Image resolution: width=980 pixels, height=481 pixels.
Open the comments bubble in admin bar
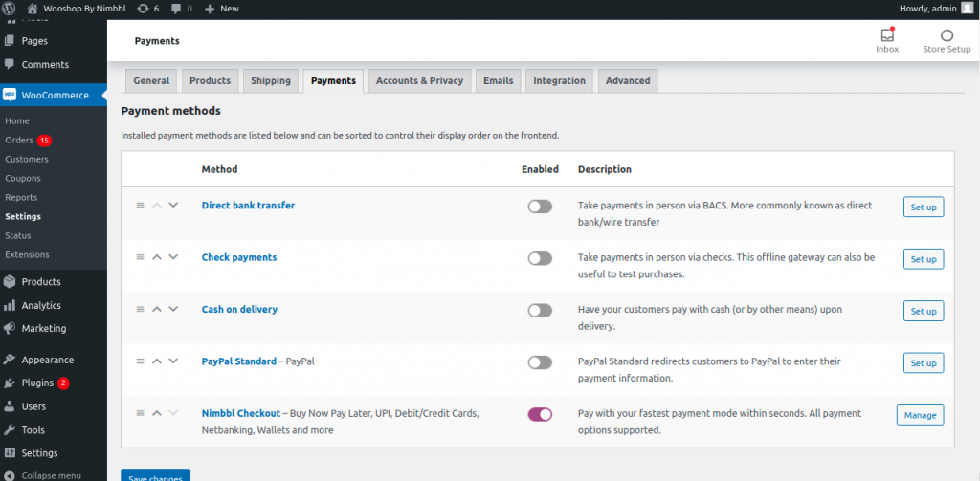click(x=181, y=9)
